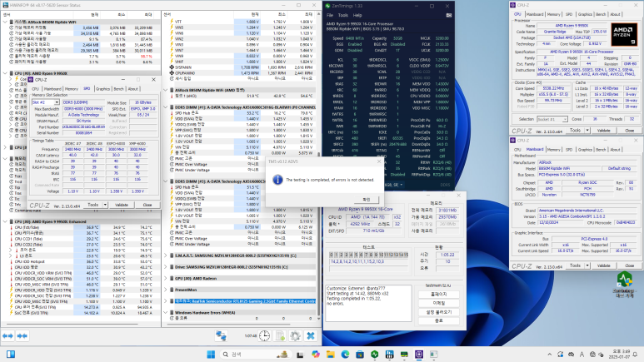Screen dimensions: 644x362
Task: Click 종료 button in TestMem5
Action: click(439, 320)
